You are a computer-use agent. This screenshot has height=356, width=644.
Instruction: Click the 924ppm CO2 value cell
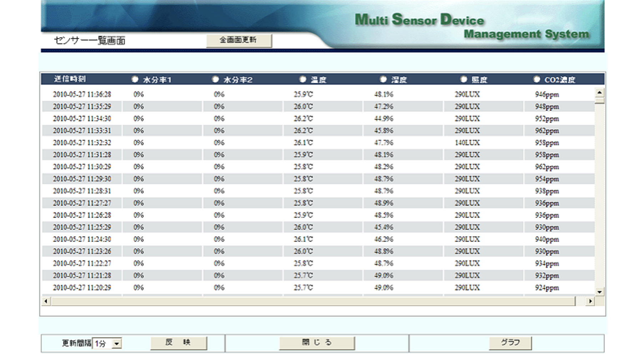547,288
